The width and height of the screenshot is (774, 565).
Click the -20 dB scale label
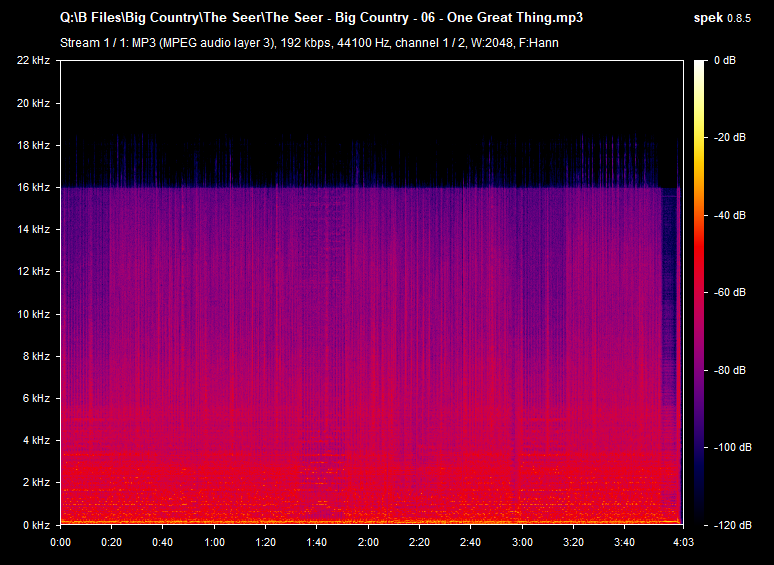[732, 138]
